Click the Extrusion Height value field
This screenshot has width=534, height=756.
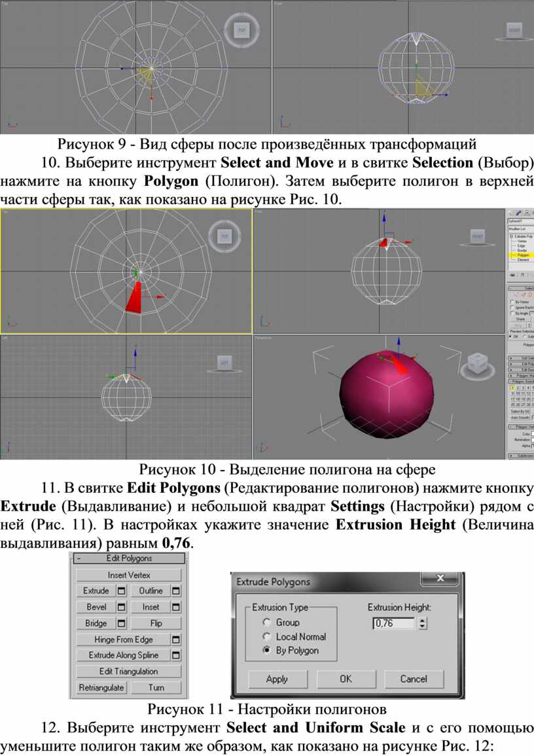pyautogui.click(x=393, y=623)
